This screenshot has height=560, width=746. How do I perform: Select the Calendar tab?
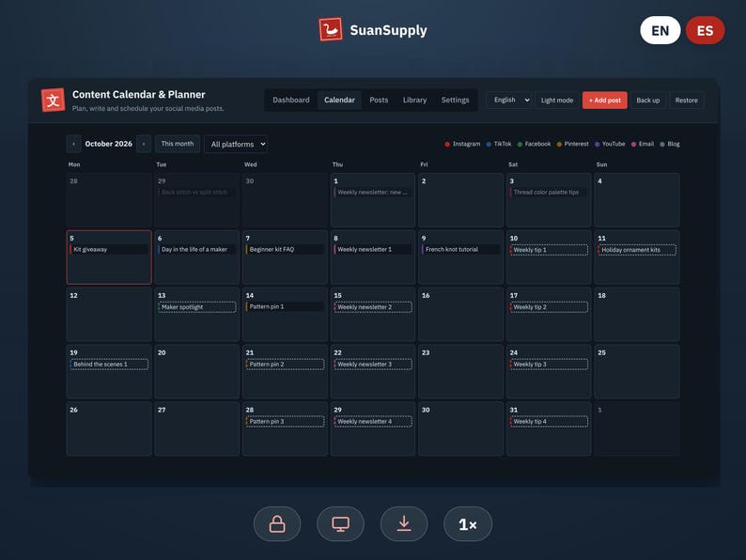tap(340, 100)
